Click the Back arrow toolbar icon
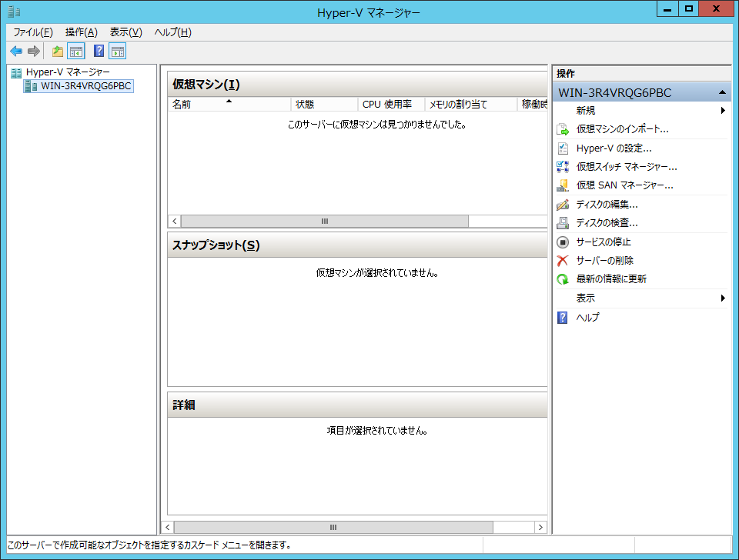Screen dimensions: 739x560 click(x=16, y=52)
